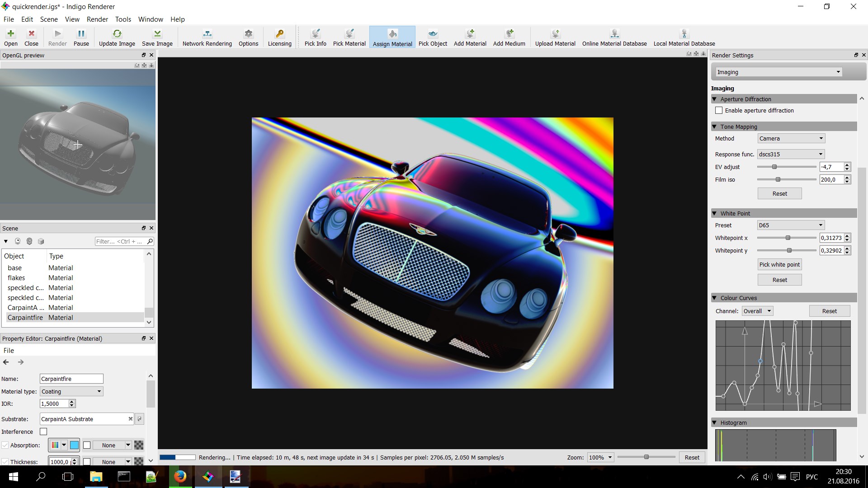Enable aperture diffraction checkbox
The image size is (868, 488).
[719, 110]
